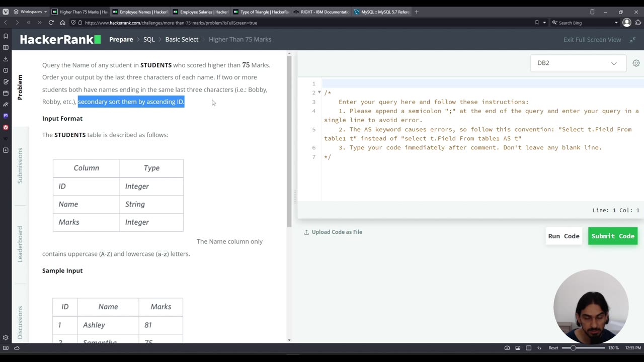
Task: Click the sync cloud status icon
Action: (17, 348)
